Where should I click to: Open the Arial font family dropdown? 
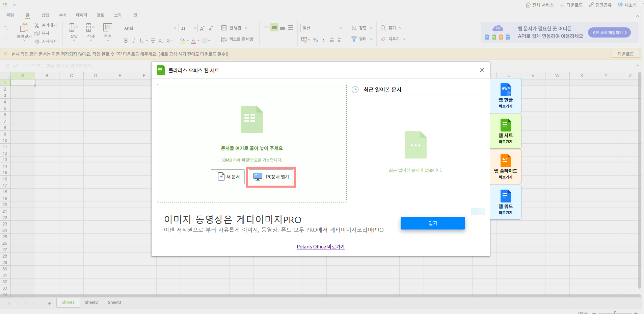tap(150, 28)
